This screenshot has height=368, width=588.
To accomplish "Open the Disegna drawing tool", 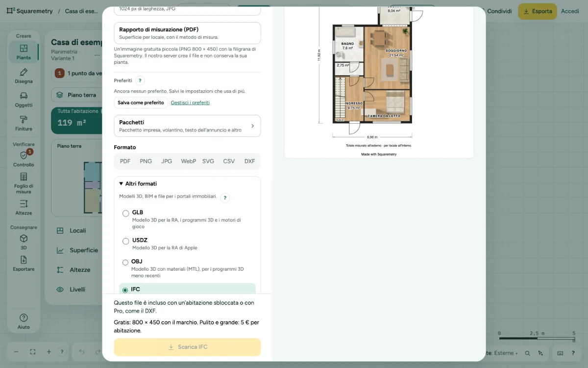I will (24, 76).
